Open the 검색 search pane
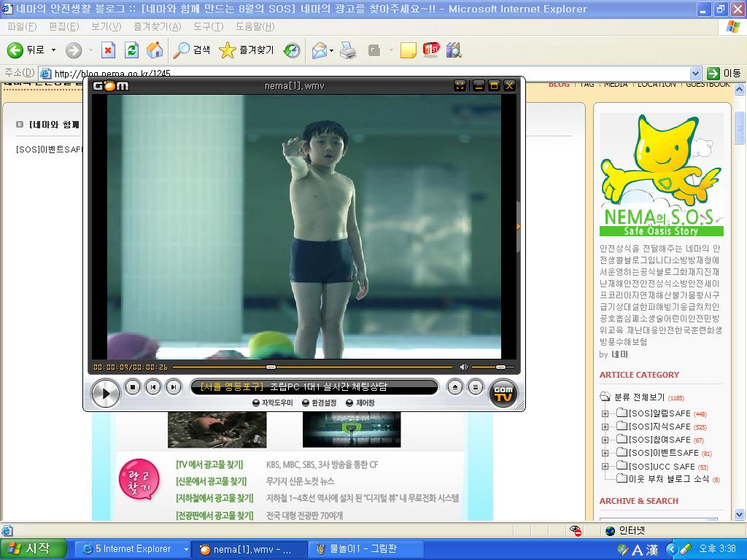The image size is (747, 560). click(192, 50)
